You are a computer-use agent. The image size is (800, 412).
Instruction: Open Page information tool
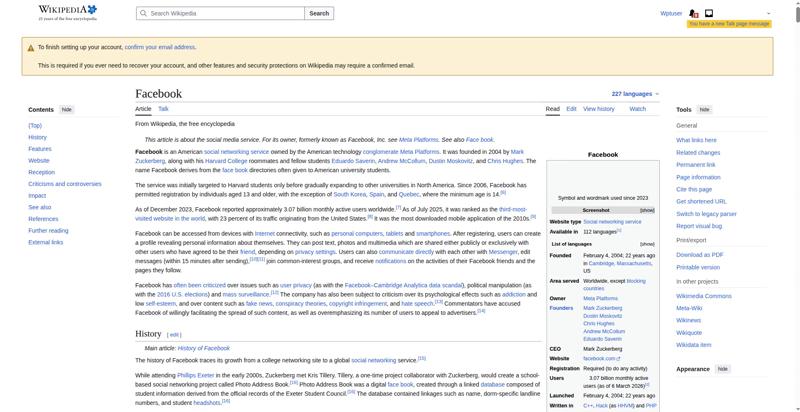pyautogui.click(x=698, y=177)
